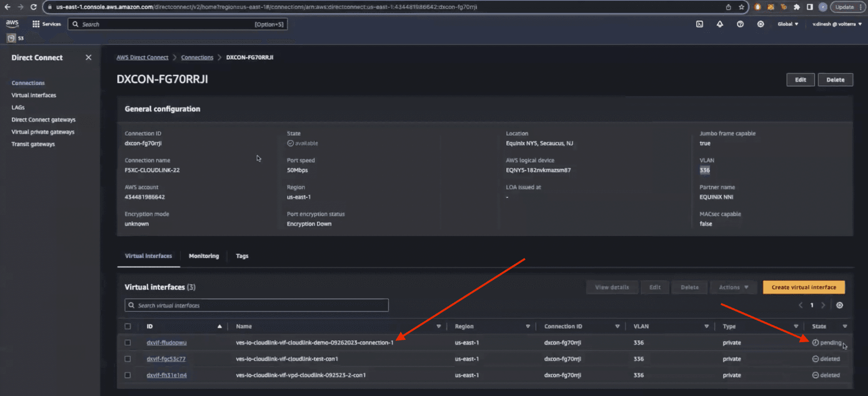
Task: Focus the Search virtual interfaces field
Action: coord(257,305)
